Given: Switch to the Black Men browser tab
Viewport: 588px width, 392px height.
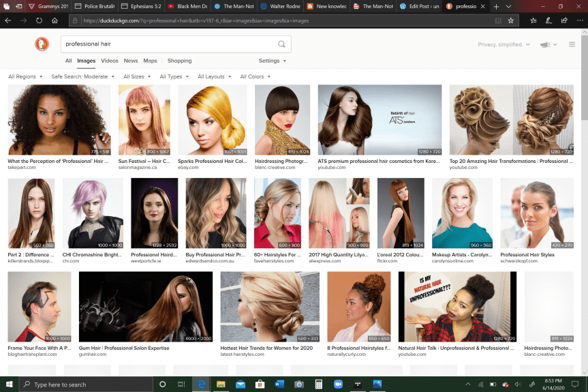Looking at the screenshot, I should [x=187, y=6].
